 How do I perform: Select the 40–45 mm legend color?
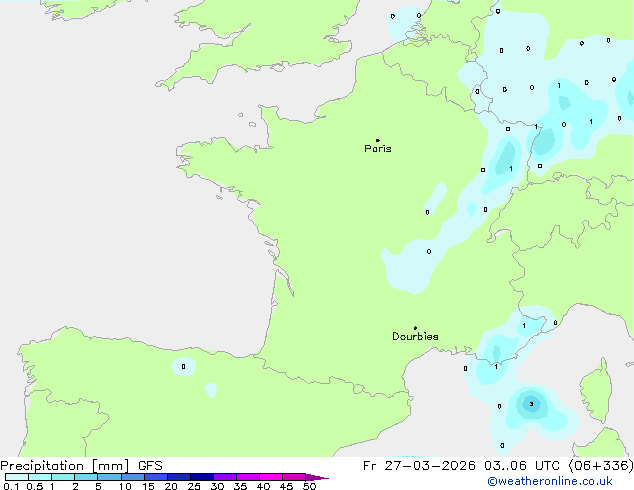pos(271,477)
